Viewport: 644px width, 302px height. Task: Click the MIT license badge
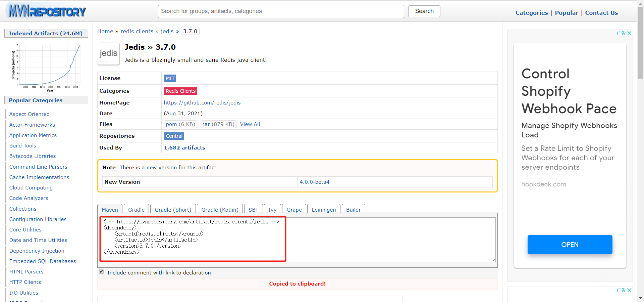click(x=170, y=78)
